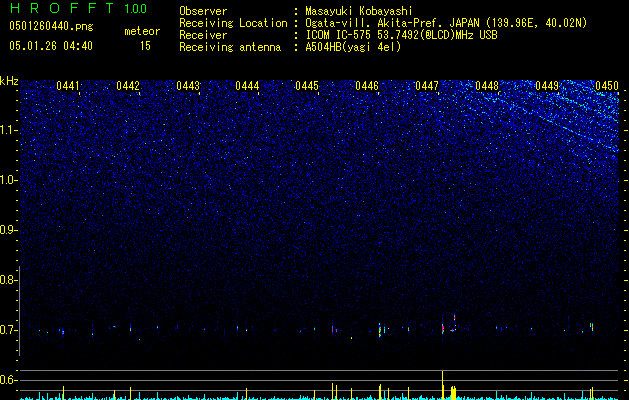Click the 0446 time marker
Screen dimensions: 629x400
click(367, 85)
